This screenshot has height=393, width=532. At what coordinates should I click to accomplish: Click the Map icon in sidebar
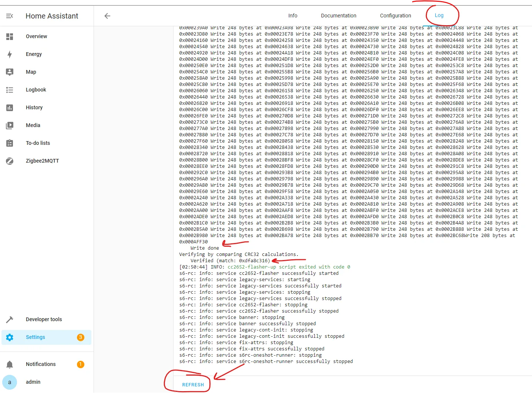(x=10, y=72)
